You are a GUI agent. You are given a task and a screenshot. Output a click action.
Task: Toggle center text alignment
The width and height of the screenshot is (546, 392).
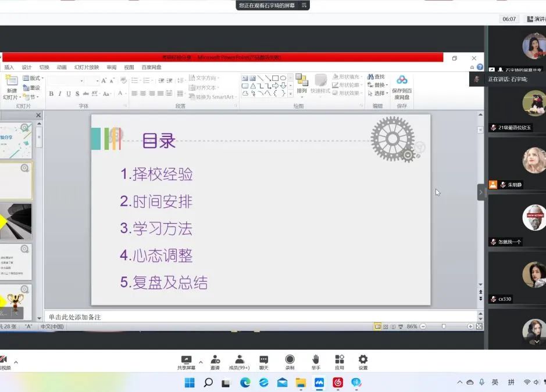(x=143, y=93)
